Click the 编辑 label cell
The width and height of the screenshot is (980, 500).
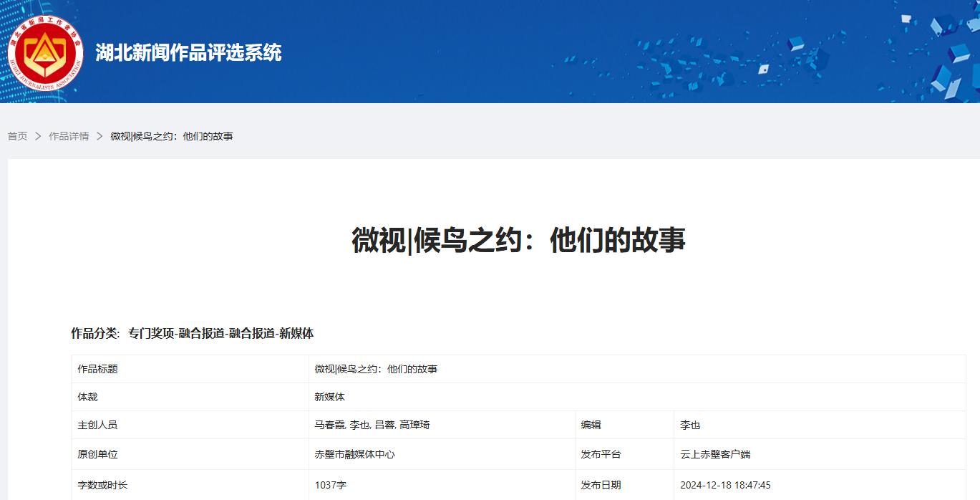coord(591,425)
